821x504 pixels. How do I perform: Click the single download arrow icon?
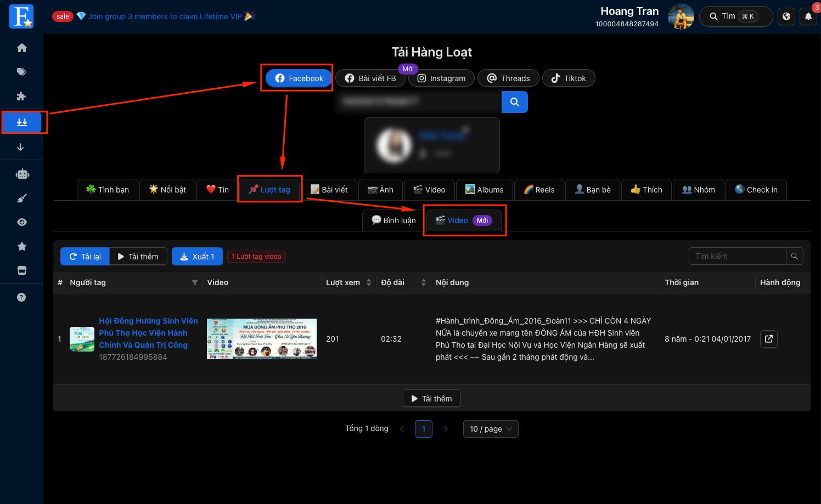pos(21,147)
